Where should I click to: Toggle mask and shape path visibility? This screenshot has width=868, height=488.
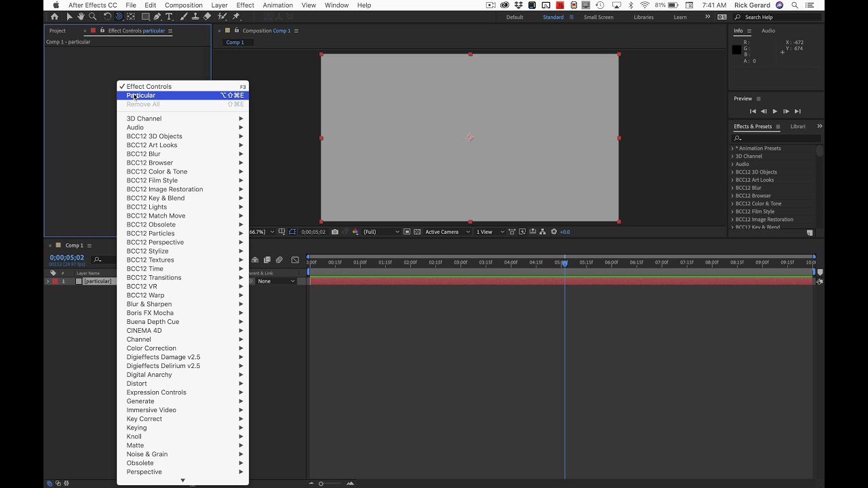292,232
